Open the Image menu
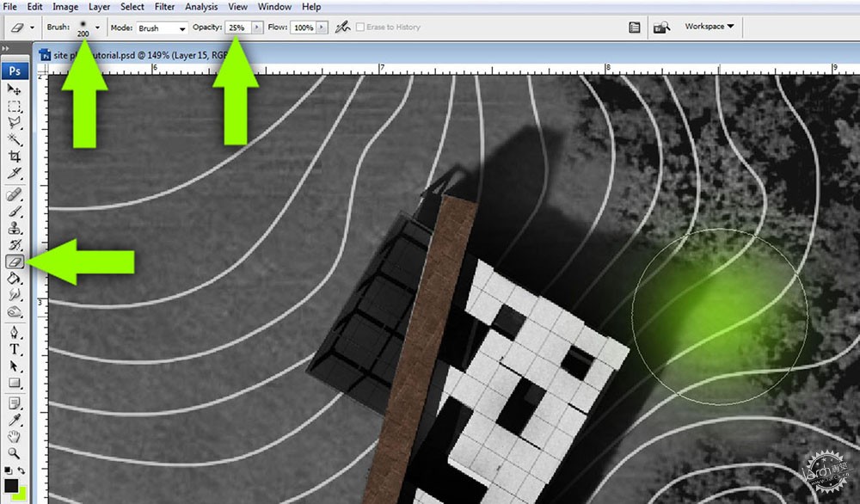This screenshot has width=860, height=504. click(65, 7)
